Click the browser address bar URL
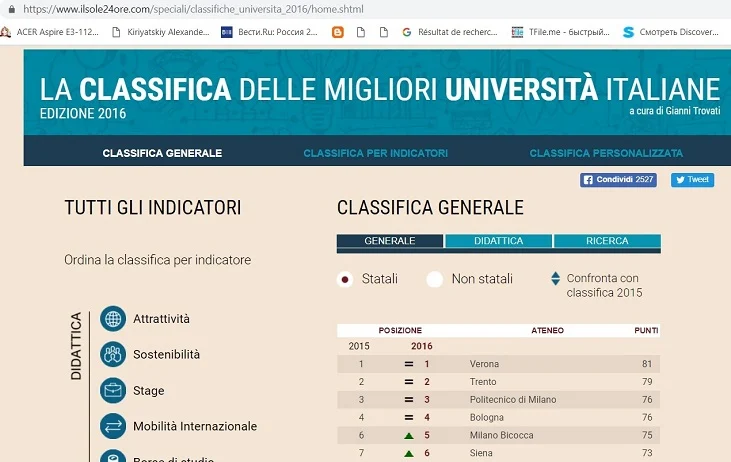Screen dimensions: 731x462 [x=193, y=9]
